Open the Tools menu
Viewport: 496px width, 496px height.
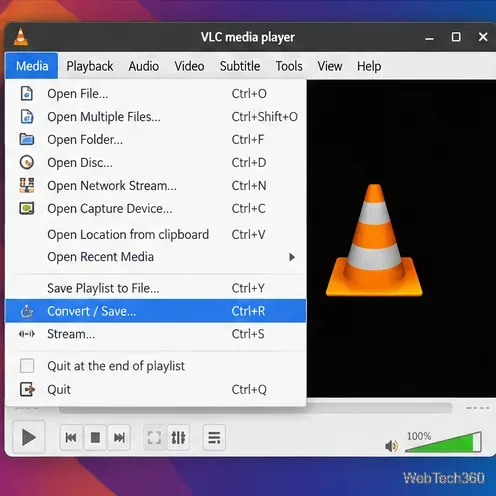coord(289,66)
